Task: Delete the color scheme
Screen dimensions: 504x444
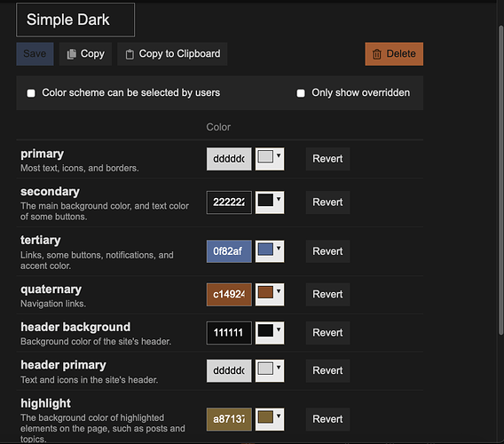Action: [394, 54]
